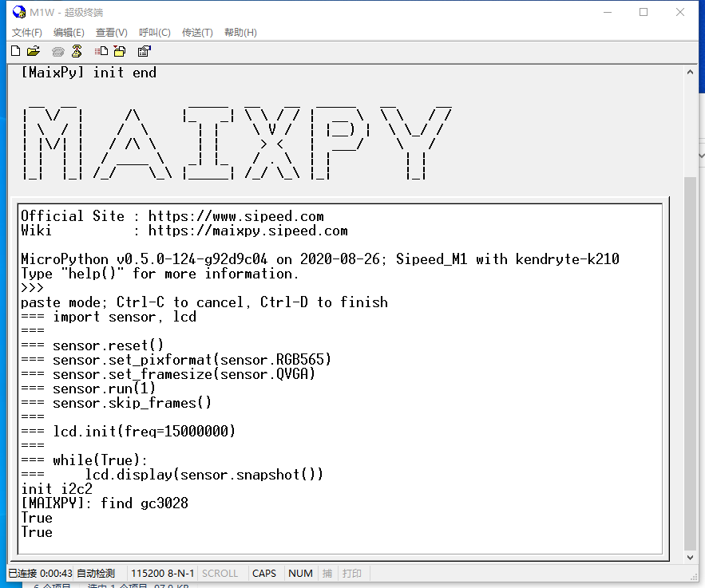The image size is (705, 588).
Task: Click the 'while(True):' line
Action: pyautogui.click(x=100, y=460)
